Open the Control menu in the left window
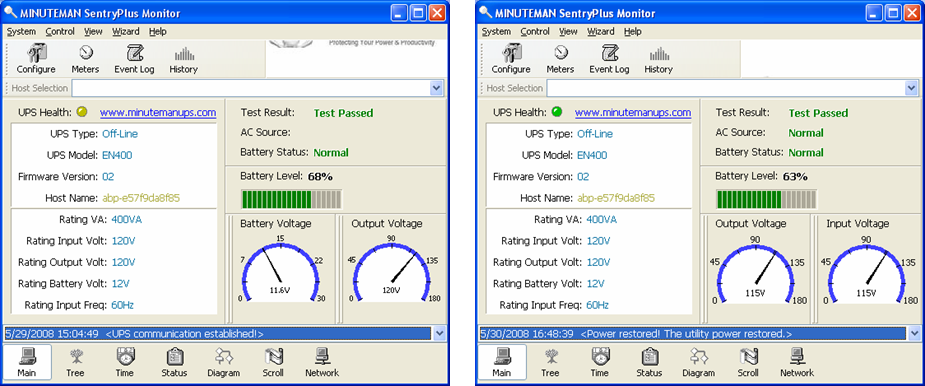 [60, 31]
